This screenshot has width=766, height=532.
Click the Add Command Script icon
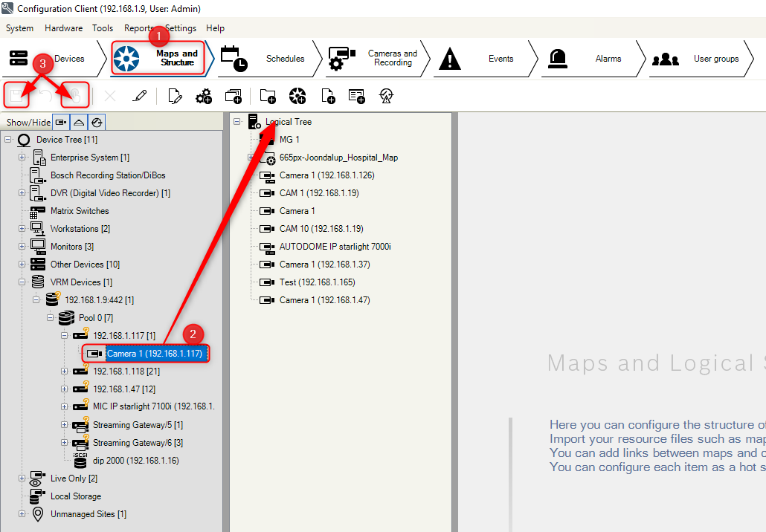357,96
